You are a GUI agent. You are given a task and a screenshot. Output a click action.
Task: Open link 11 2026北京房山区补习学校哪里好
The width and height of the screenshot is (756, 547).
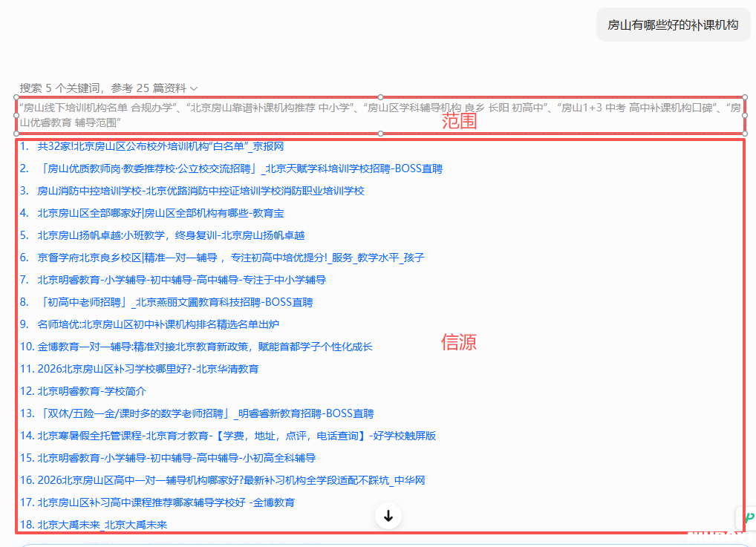point(148,369)
